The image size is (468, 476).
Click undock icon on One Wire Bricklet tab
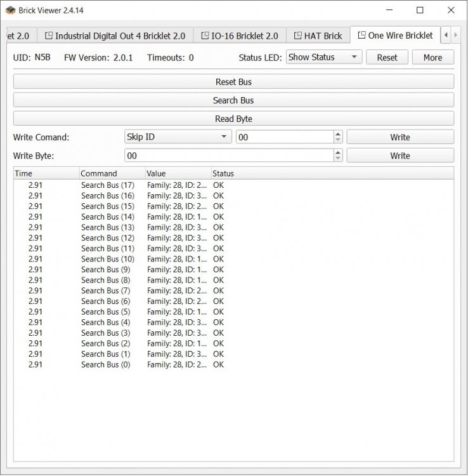tap(361, 36)
